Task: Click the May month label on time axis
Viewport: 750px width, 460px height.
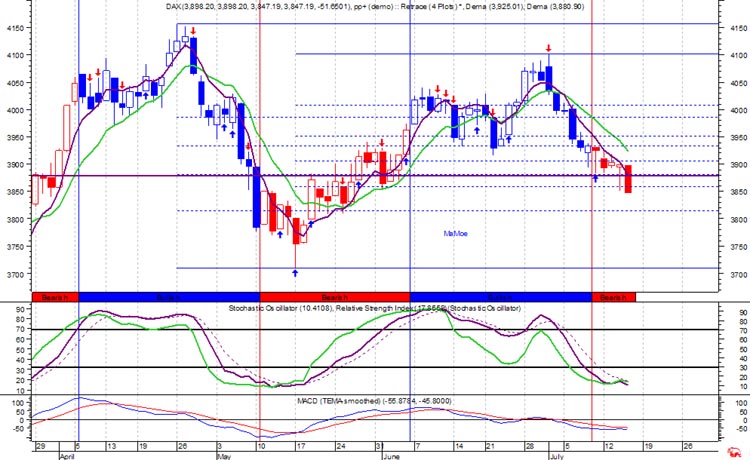Action: click(224, 457)
